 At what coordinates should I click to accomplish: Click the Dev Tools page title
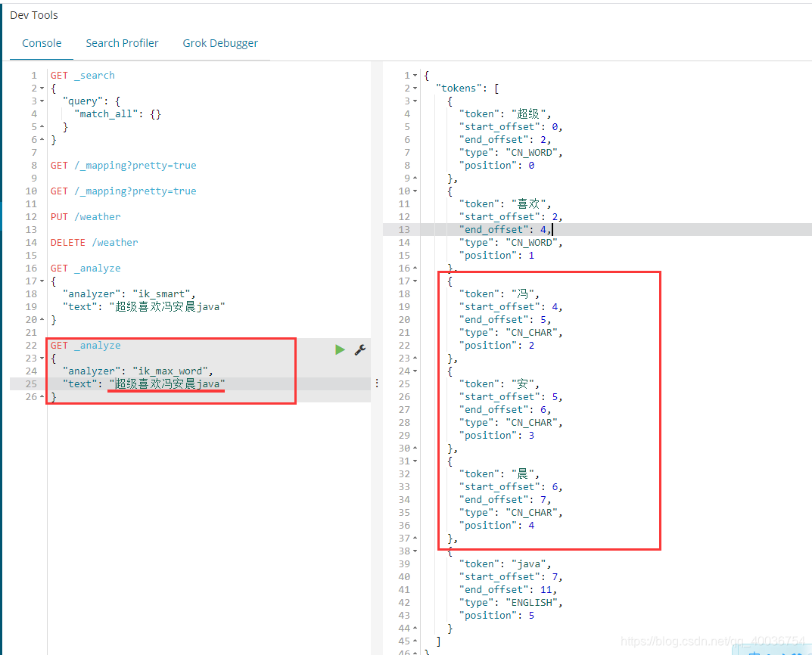(33, 15)
